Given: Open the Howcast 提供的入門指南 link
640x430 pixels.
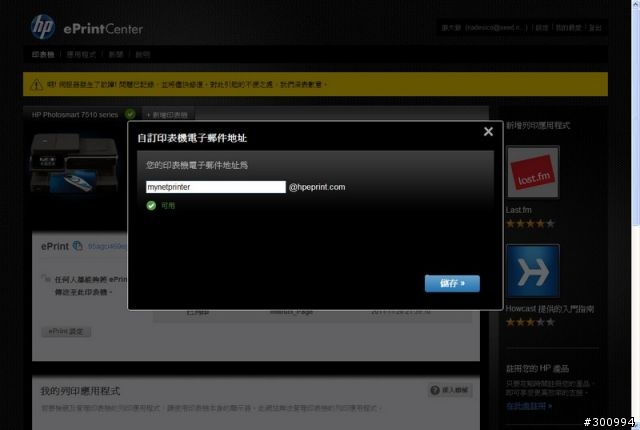Looking at the screenshot, I should (549, 309).
